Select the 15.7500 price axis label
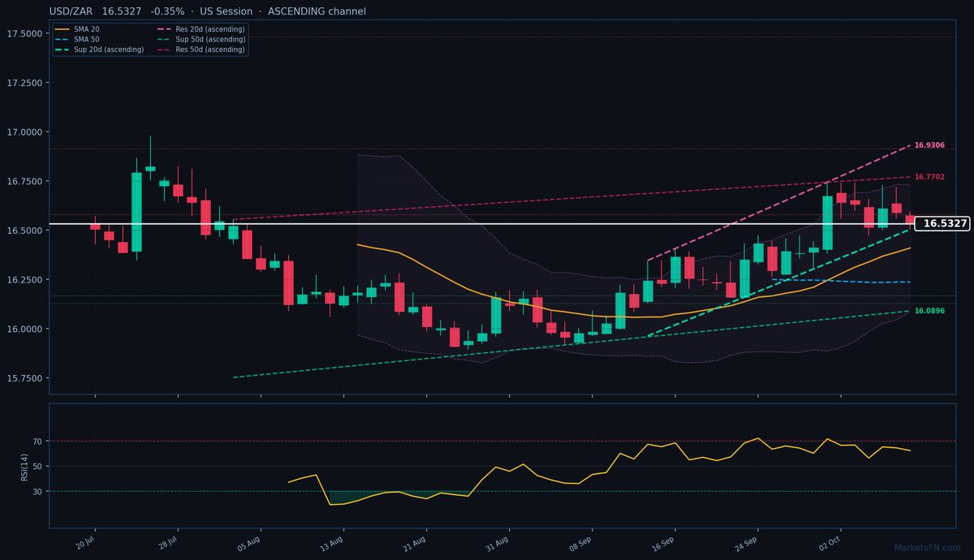Image resolution: width=974 pixels, height=560 pixels. point(24,378)
